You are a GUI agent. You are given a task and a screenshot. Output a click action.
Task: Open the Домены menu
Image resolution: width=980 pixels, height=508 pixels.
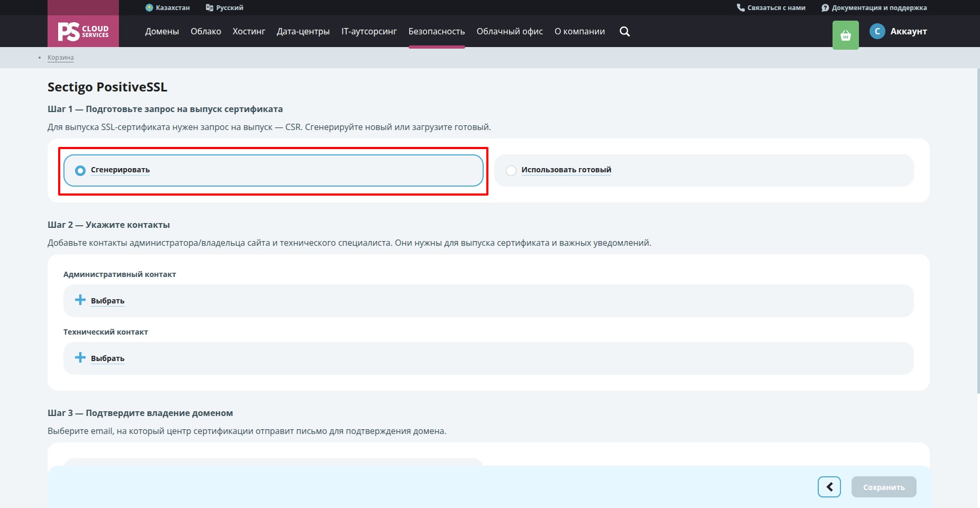(162, 31)
